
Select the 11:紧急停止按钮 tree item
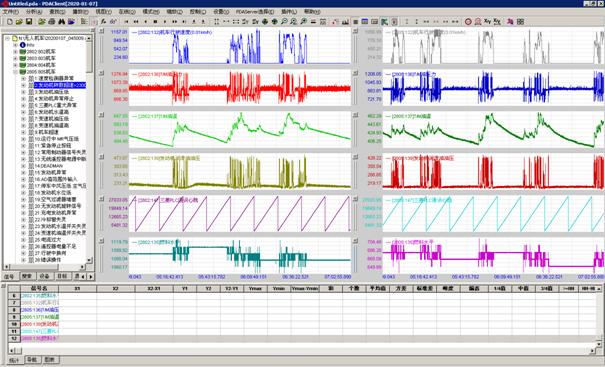click(53, 145)
